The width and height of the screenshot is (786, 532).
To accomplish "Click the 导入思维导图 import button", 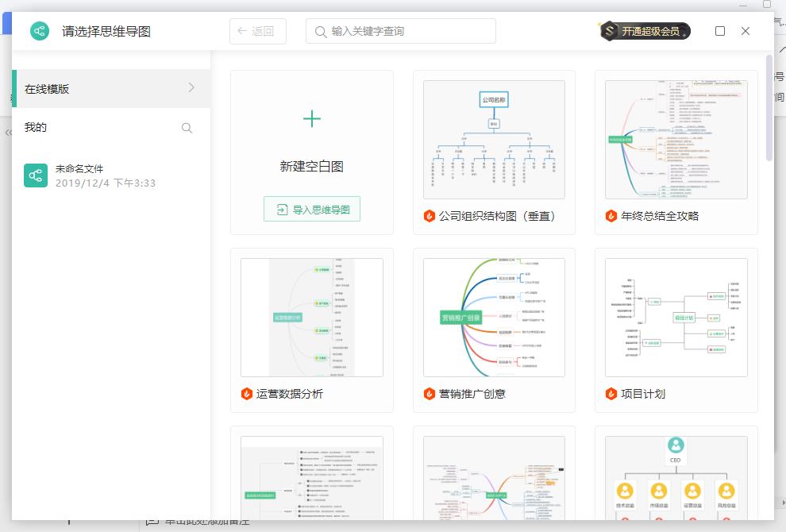I will click(311, 208).
